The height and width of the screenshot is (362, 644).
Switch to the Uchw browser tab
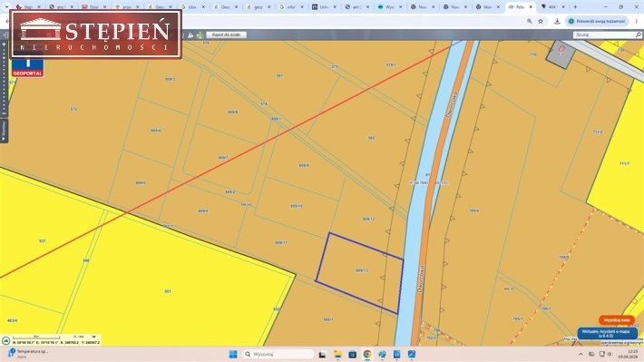(x=324, y=7)
